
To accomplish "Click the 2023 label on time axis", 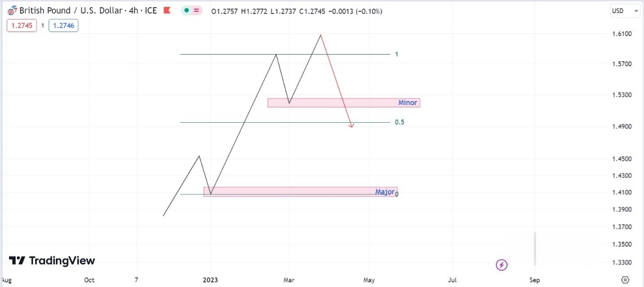I will [x=210, y=280].
